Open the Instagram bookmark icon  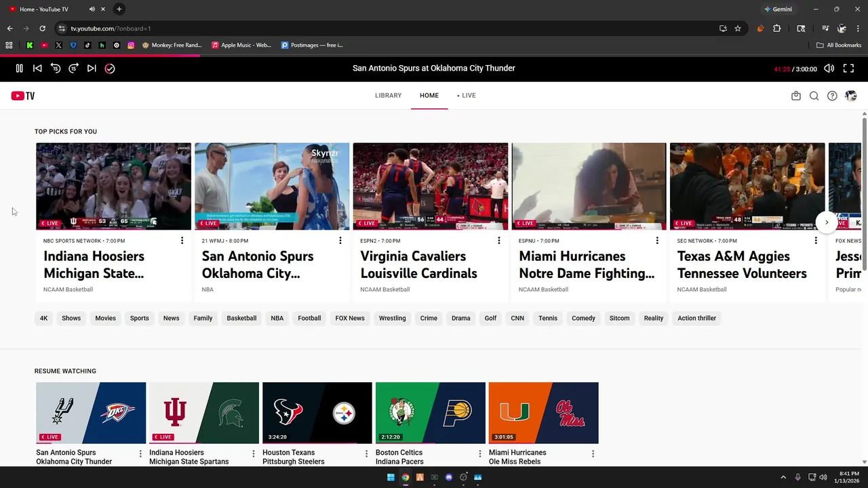pyautogui.click(x=131, y=45)
